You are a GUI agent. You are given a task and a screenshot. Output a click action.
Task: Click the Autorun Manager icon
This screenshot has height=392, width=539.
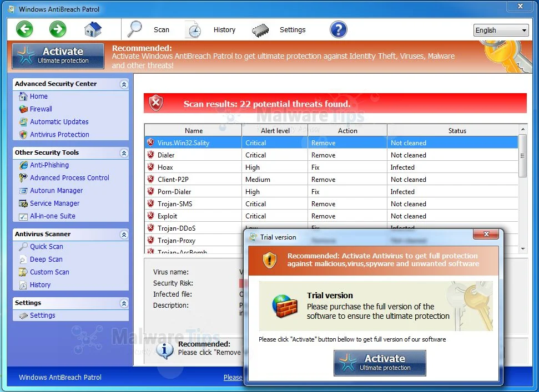tap(23, 191)
